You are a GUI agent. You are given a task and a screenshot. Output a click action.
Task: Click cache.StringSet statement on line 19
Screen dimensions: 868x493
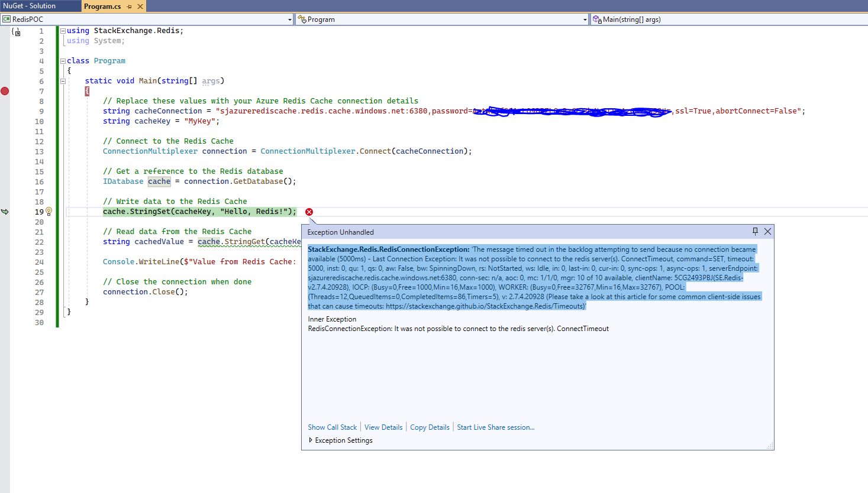coord(199,212)
